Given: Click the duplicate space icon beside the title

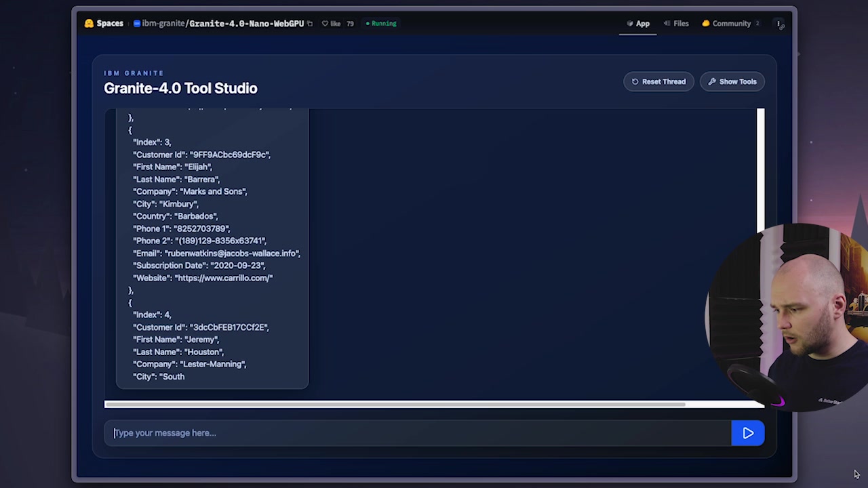Looking at the screenshot, I should click(x=310, y=23).
